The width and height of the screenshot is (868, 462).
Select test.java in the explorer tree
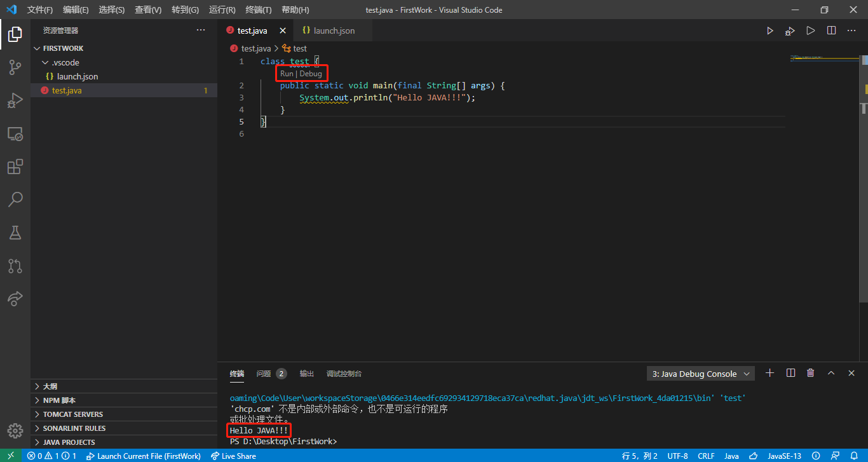pyautogui.click(x=124, y=90)
